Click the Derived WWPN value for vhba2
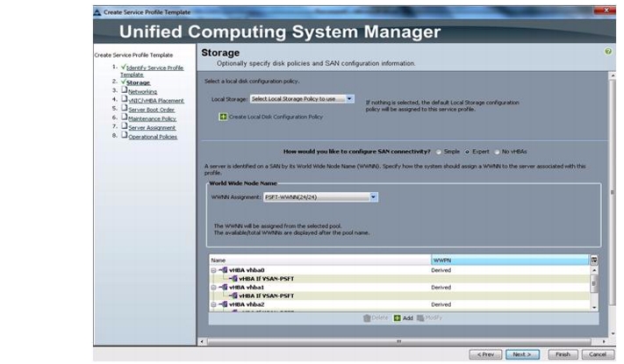 [x=441, y=304]
